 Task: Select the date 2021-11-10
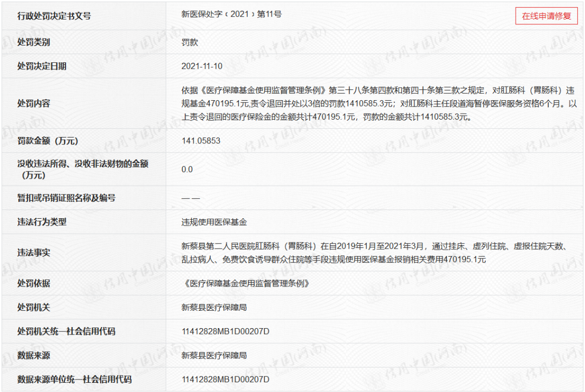[202, 66]
